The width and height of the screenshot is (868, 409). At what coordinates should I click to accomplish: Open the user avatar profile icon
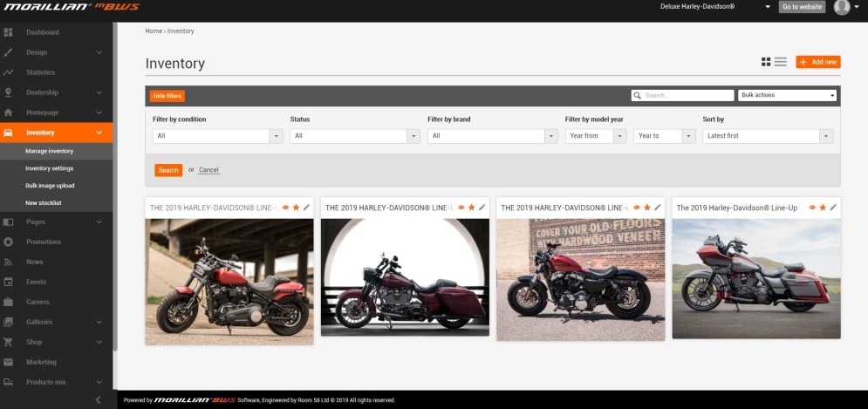pyautogui.click(x=842, y=7)
